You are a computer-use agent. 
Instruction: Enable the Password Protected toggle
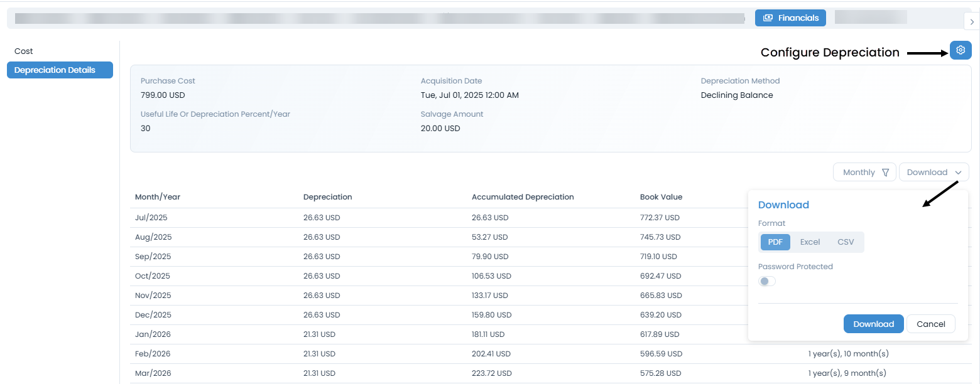click(766, 280)
